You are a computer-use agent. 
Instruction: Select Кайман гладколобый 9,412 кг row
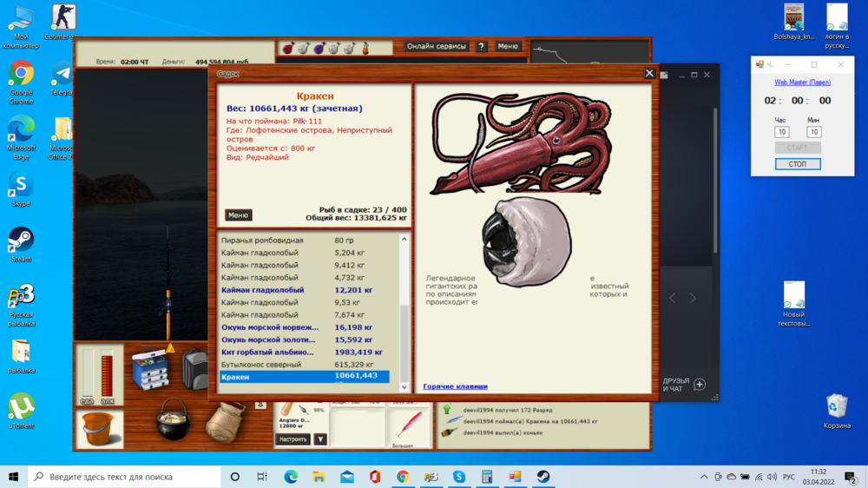click(305, 266)
